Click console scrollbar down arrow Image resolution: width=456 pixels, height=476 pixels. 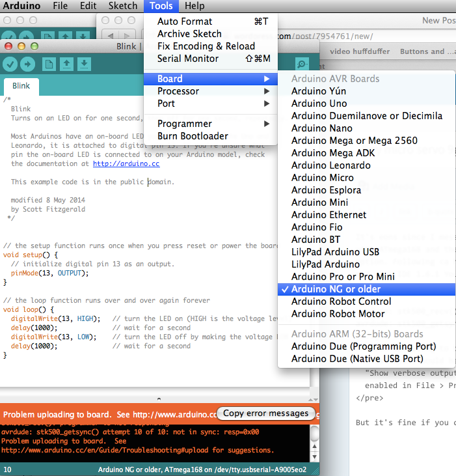314,456
